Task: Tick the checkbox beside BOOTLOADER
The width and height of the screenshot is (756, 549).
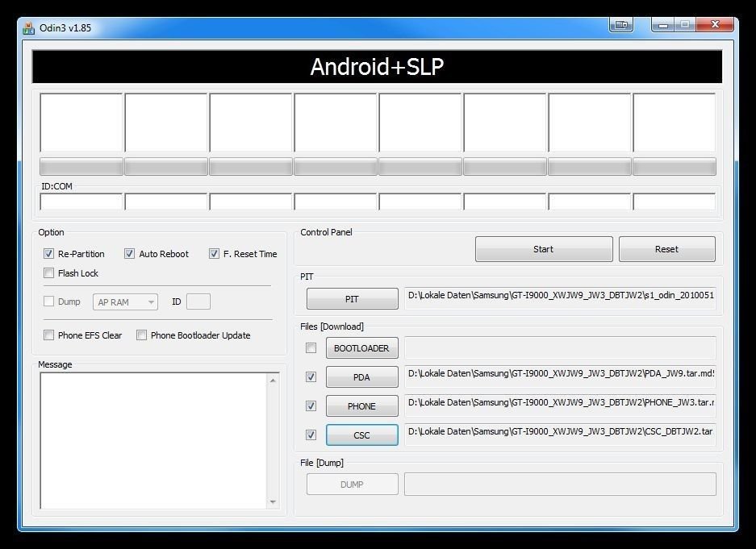Action: click(311, 347)
